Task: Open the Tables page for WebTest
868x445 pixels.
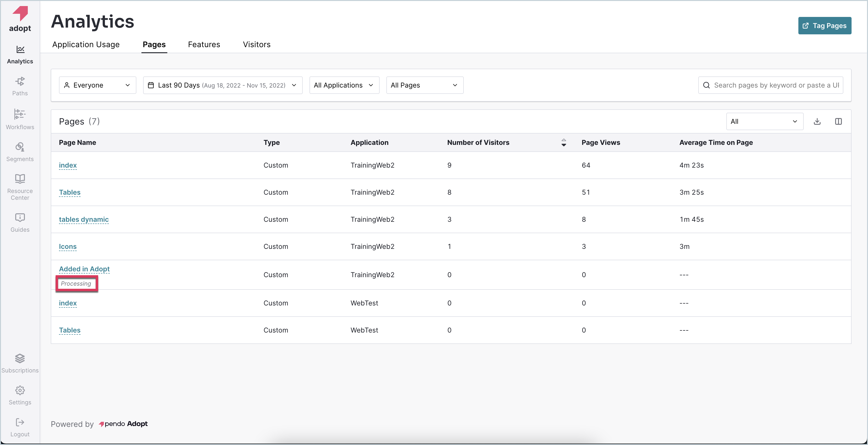Action: 70,330
